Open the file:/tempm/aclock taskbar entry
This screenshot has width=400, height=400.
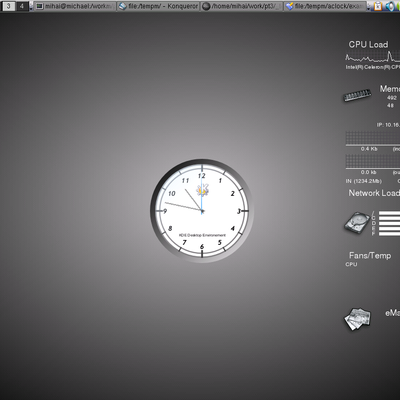click(x=325, y=6)
